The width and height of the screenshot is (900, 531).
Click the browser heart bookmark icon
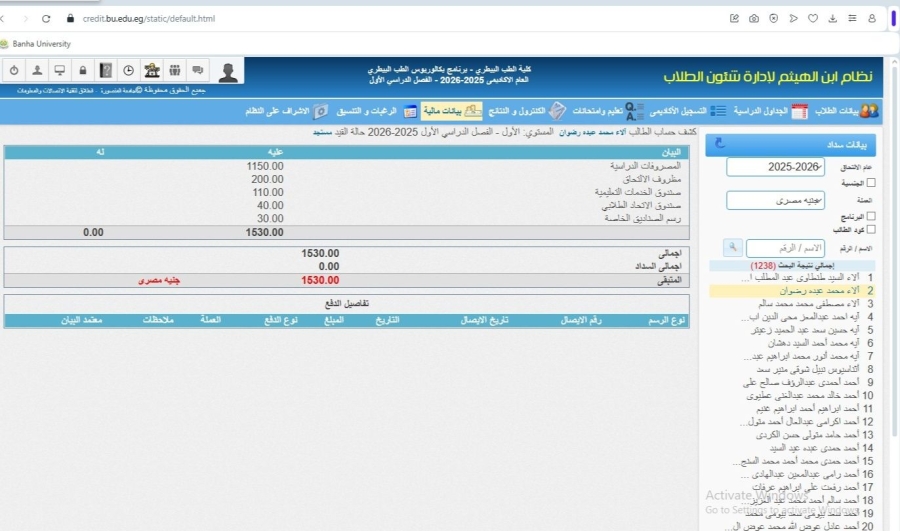pos(813,18)
